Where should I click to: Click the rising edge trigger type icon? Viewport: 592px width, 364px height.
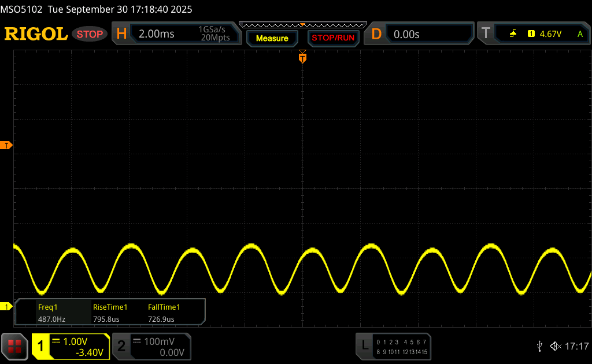click(x=513, y=34)
